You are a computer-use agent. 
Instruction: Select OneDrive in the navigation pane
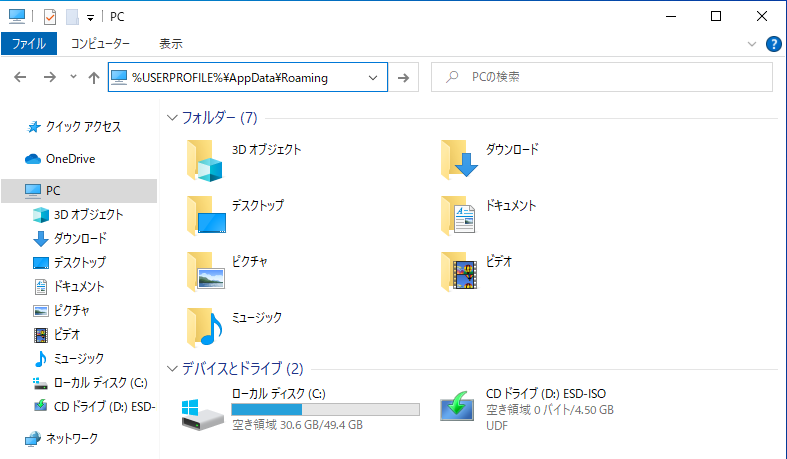[69, 158]
